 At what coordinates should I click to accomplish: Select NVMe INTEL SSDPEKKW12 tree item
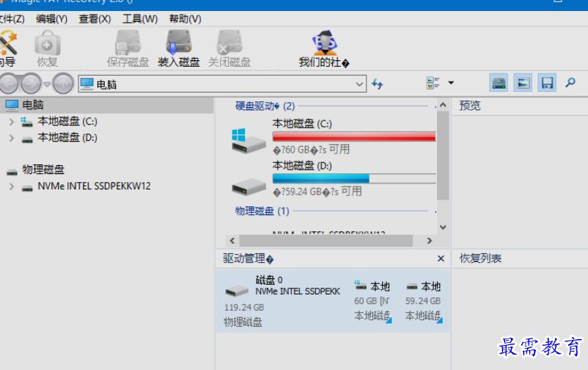click(94, 186)
